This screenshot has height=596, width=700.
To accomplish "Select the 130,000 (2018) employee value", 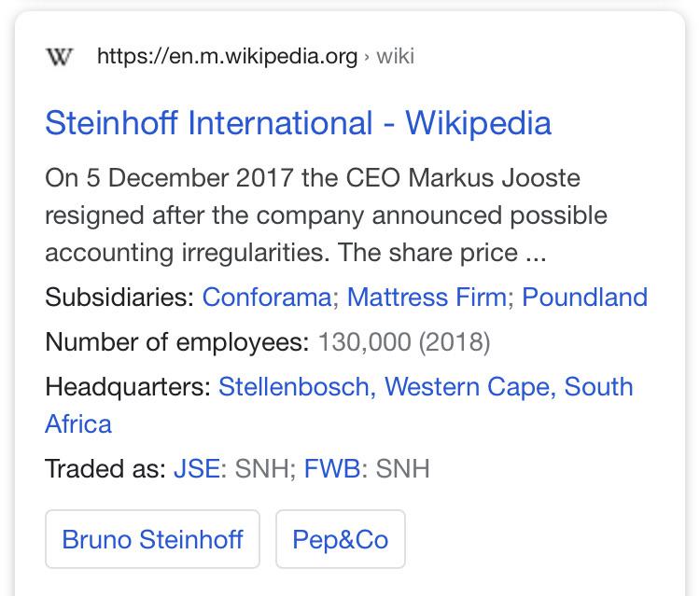I will point(404,342).
